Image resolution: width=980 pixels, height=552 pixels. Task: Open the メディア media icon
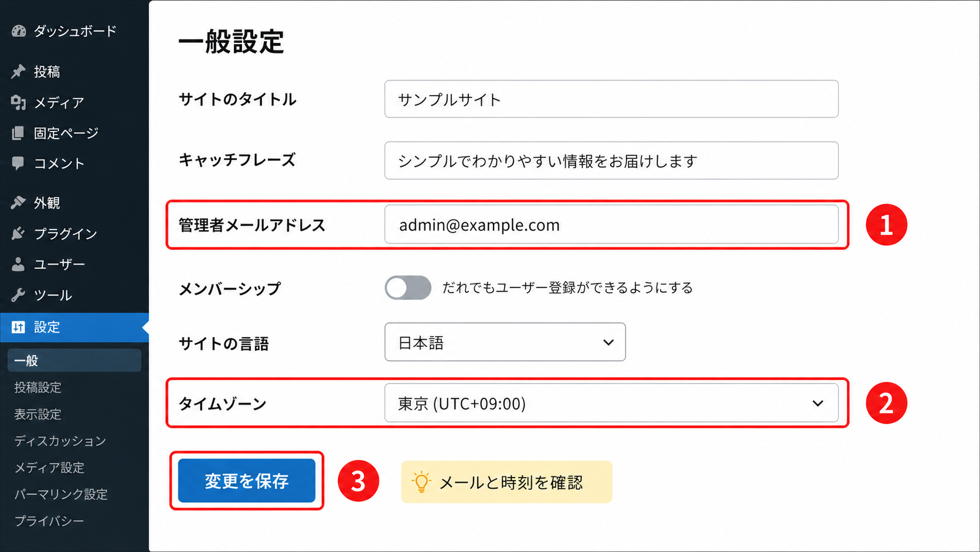point(19,103)
